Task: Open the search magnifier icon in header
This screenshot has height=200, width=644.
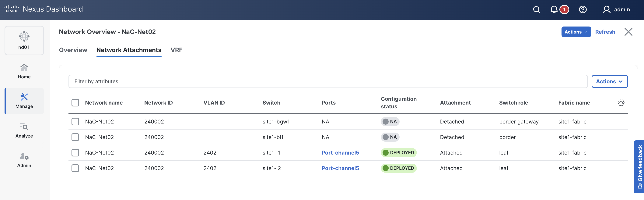Action: (536, 9)
